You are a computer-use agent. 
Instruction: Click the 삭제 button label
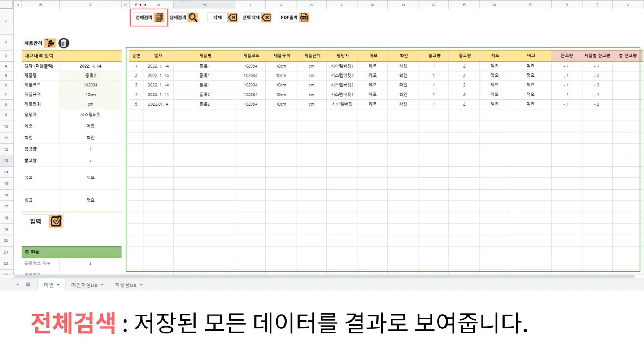click(x=218, y=18)
